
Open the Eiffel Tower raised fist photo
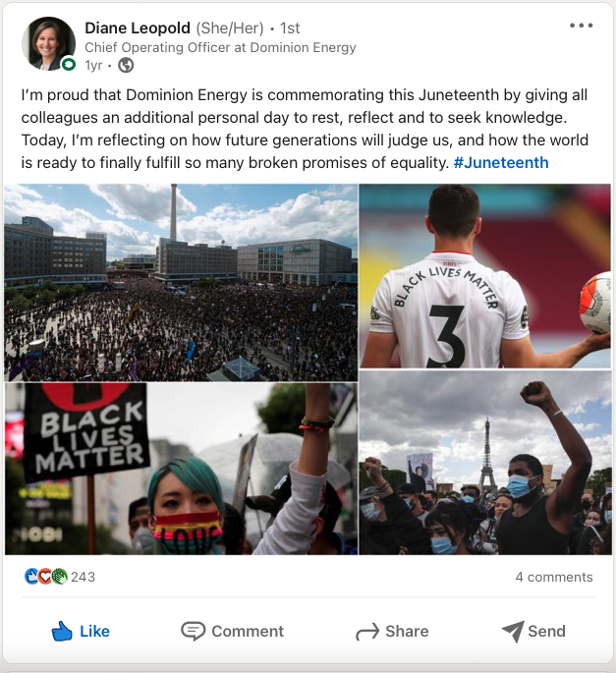click(x=485, y=463)
